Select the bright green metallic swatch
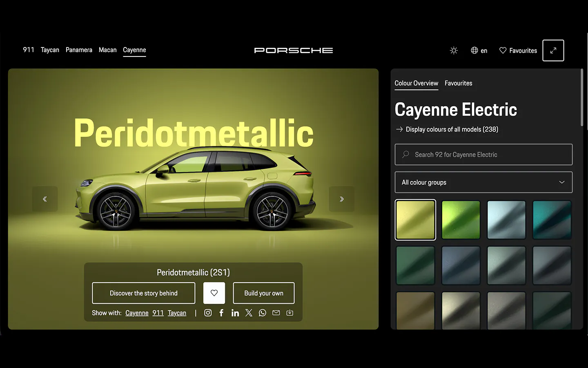This screenshot has width=588, height=368. tap(461, 220)
